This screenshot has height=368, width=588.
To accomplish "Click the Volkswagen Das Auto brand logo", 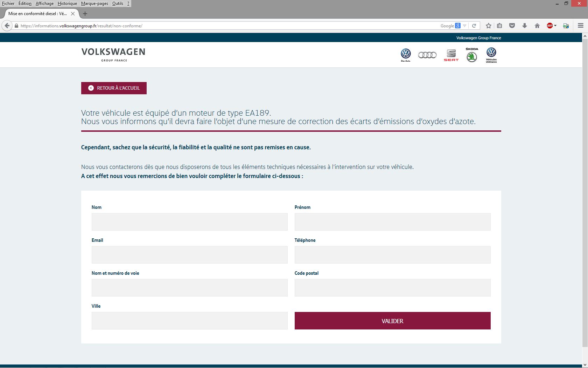I will click(x=406, y=55).
